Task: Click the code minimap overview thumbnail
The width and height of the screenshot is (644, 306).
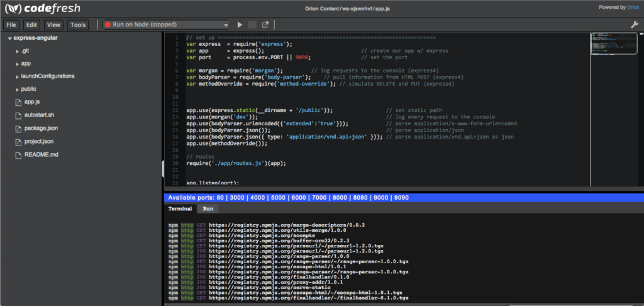Action: click(x=613, y=43)
